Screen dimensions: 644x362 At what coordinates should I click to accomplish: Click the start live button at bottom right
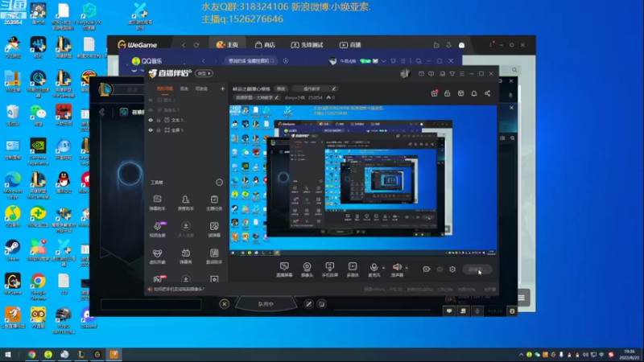coord(477,269)
